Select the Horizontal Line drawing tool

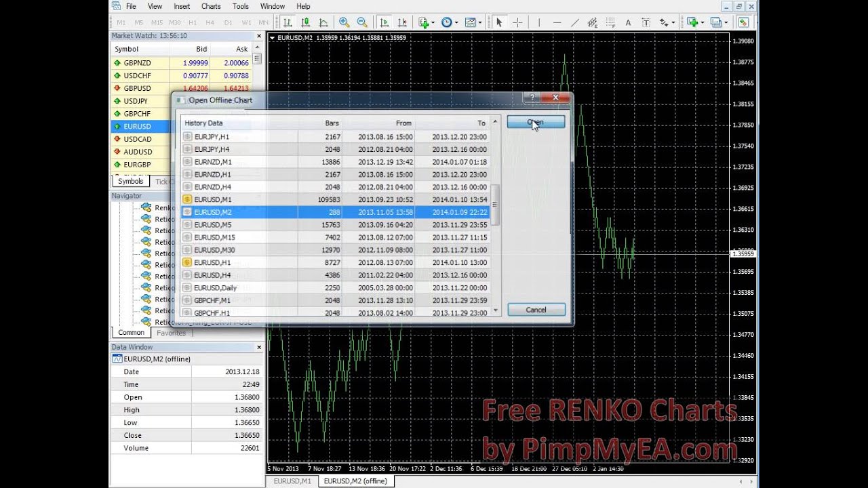557,22
